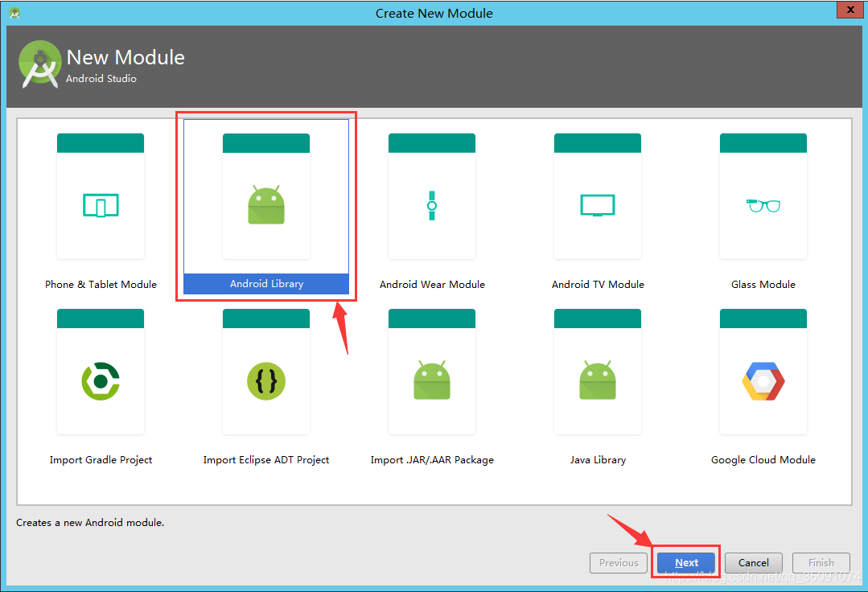Click the disabled Previous button
The width and height of the screenshot is (868, 592).
(x=618, y=562)
